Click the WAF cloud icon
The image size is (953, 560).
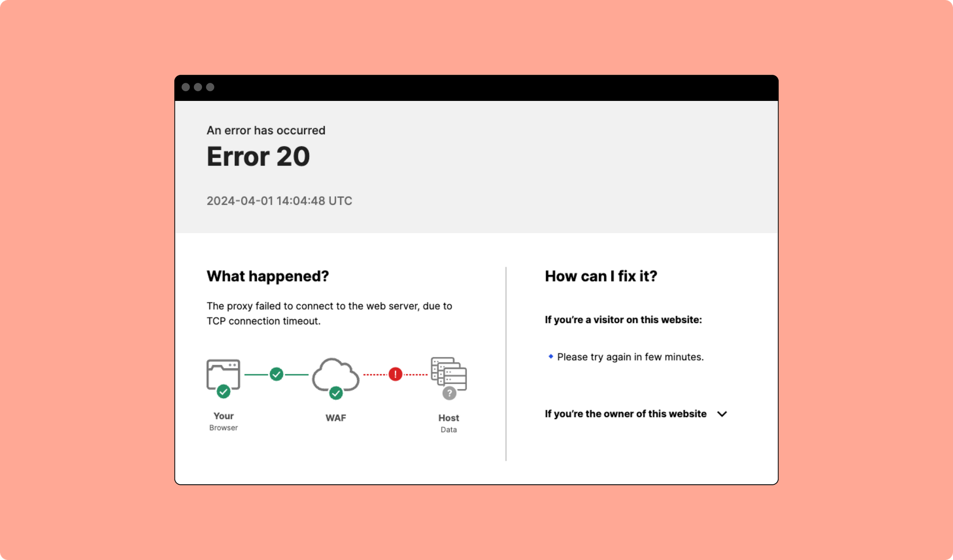(x=335, y=372)
